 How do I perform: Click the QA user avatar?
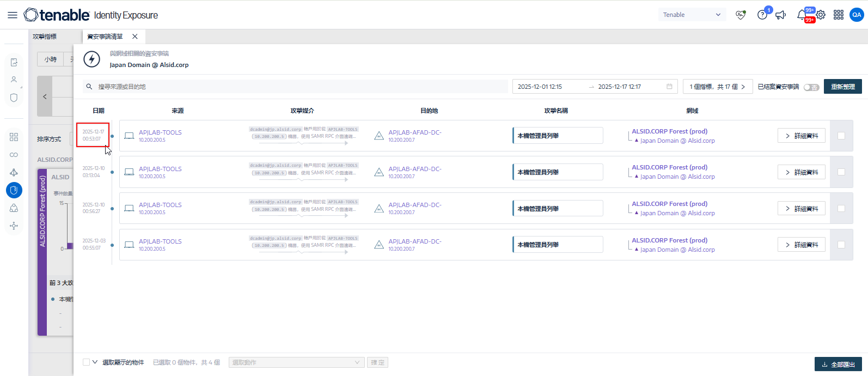857,15
